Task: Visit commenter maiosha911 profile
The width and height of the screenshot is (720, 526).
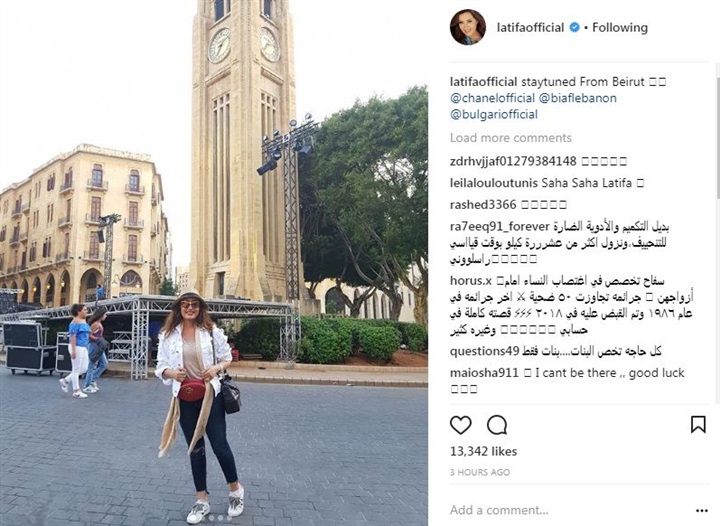Action: (484, 373)
